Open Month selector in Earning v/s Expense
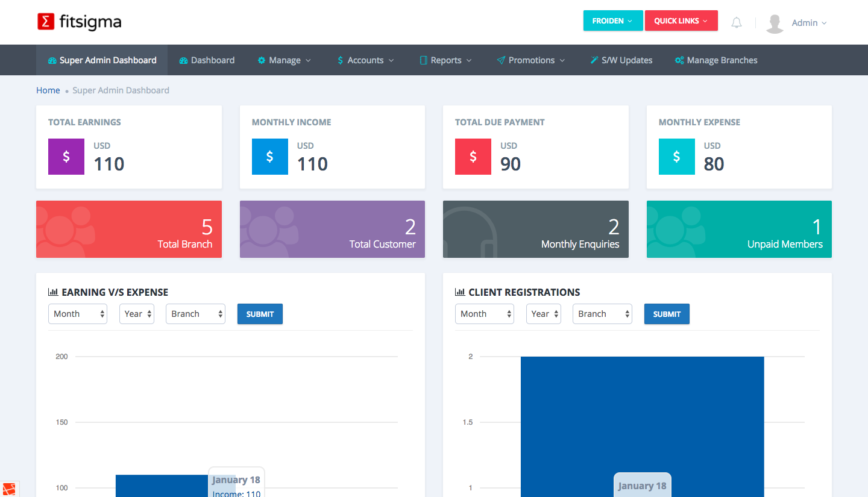Screen dimensions: 868x497 (x=78, y=314)
